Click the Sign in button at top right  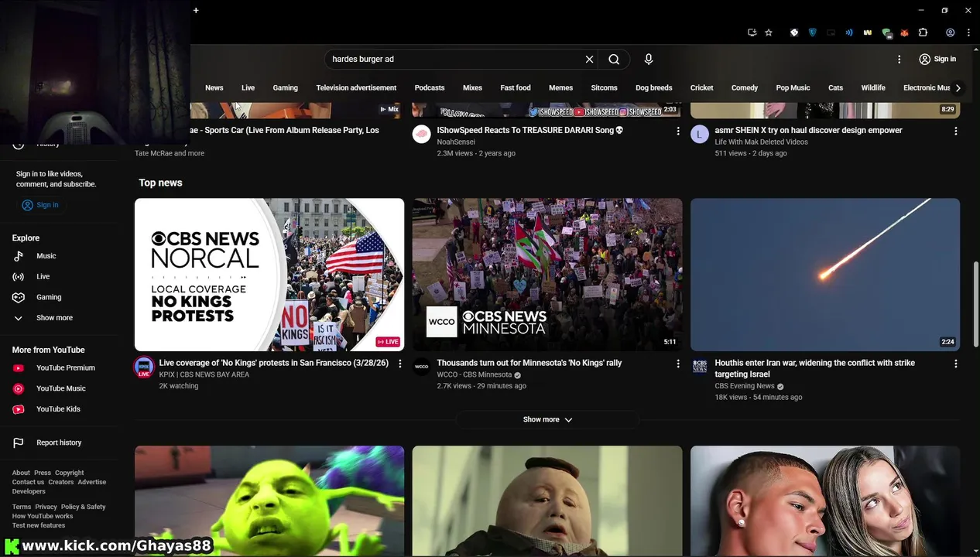937,59
